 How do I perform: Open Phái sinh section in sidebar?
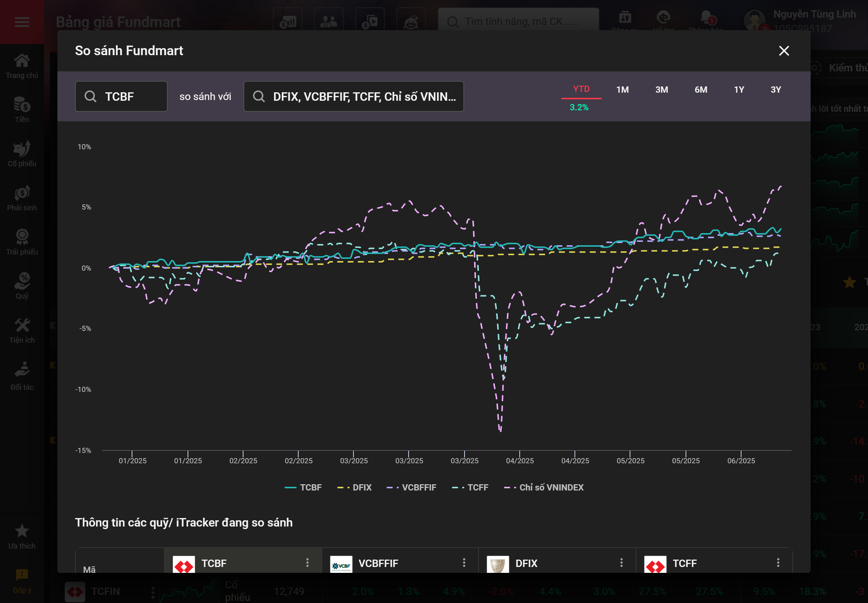click(22, 198)
